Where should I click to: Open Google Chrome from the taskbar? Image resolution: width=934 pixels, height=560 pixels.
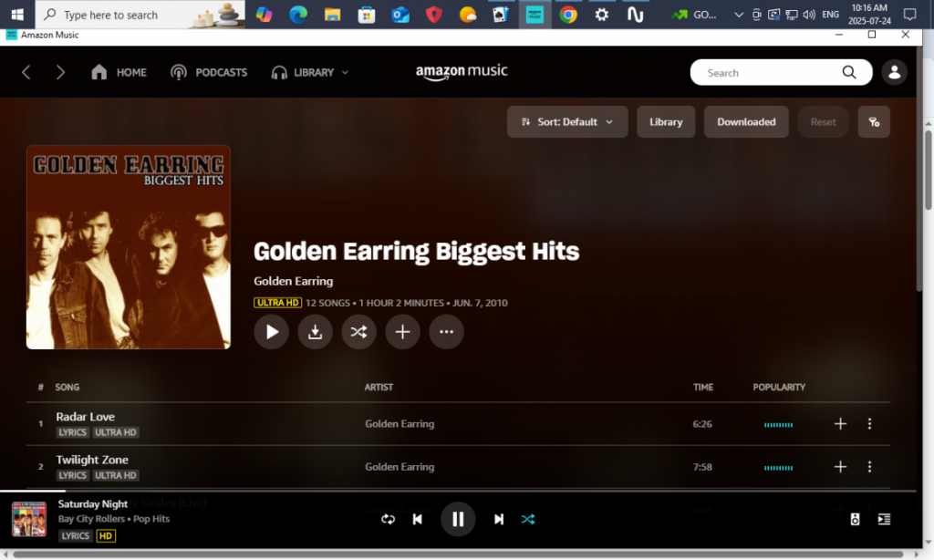pyautogui.click(x=568, y=15)
